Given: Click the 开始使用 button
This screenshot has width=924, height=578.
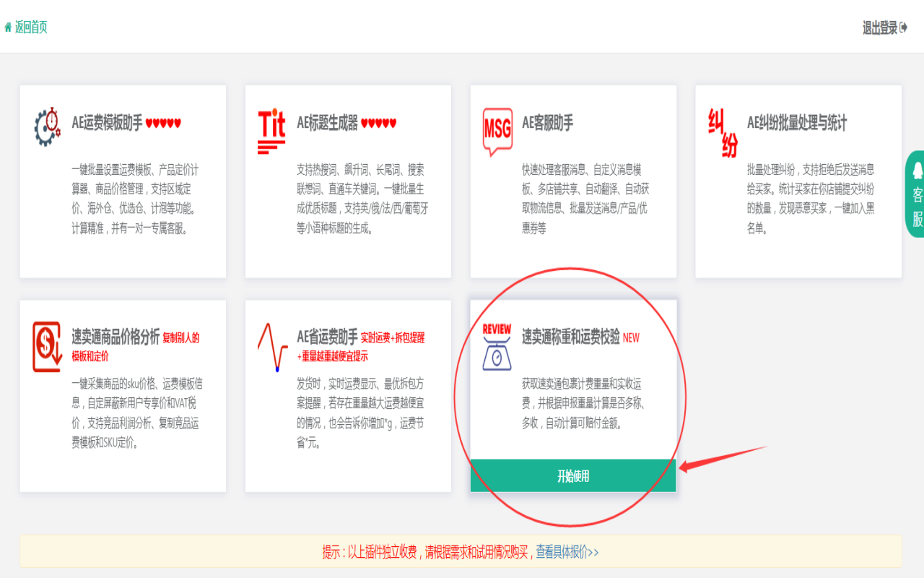Looking at the screenshot, I should pos(573,476).
